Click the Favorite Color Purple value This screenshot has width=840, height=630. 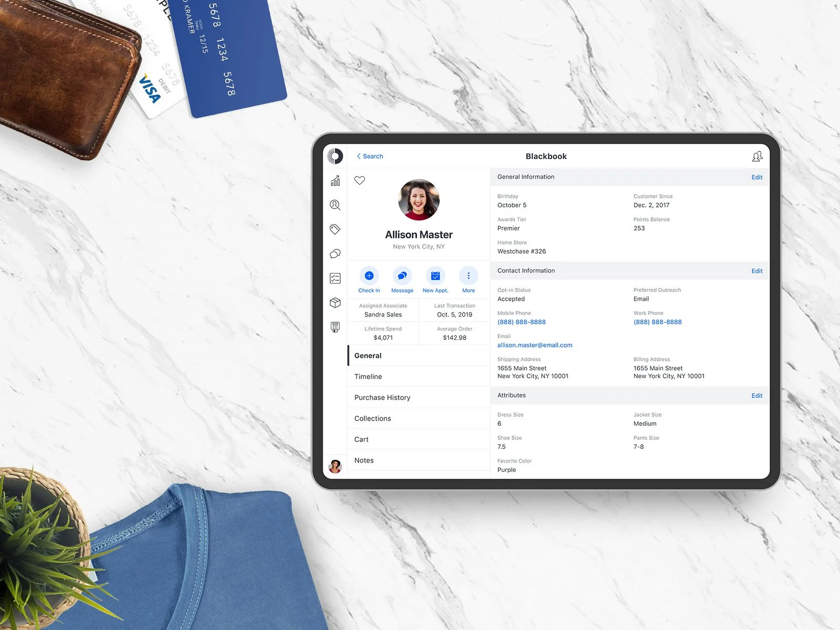coord(507,470)
